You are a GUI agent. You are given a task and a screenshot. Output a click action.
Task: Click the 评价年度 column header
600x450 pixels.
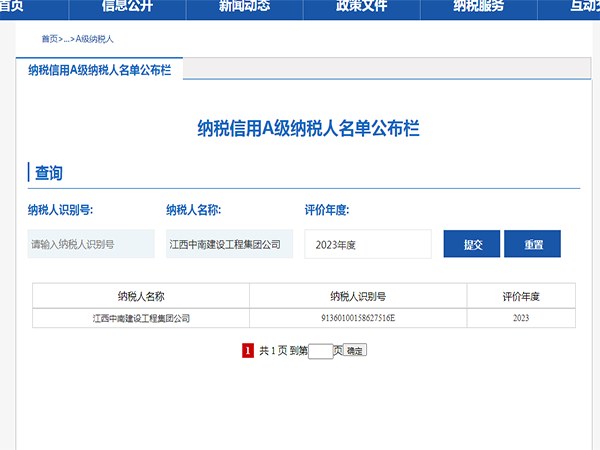coord(521,296)
